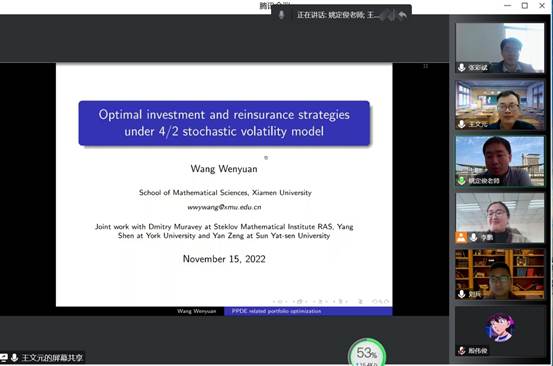The height and width of the screenshot is (366, 553).
Task: Click the small grip handle above shared slide
Action: tap(426, 66)
